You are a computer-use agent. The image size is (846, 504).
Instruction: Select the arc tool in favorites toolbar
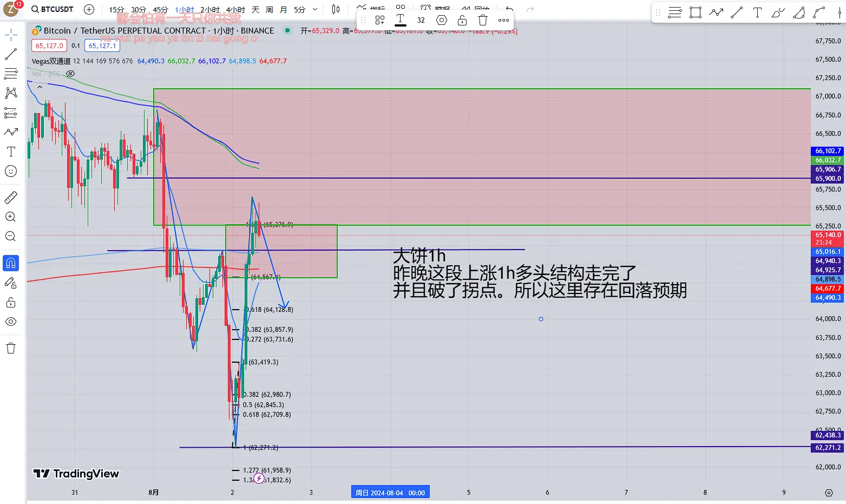(799, 12)
